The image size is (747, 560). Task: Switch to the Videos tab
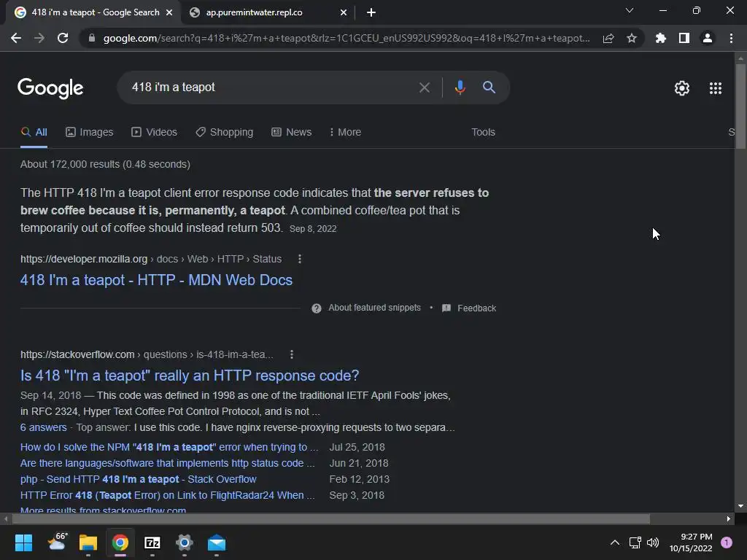coord(155,133)
